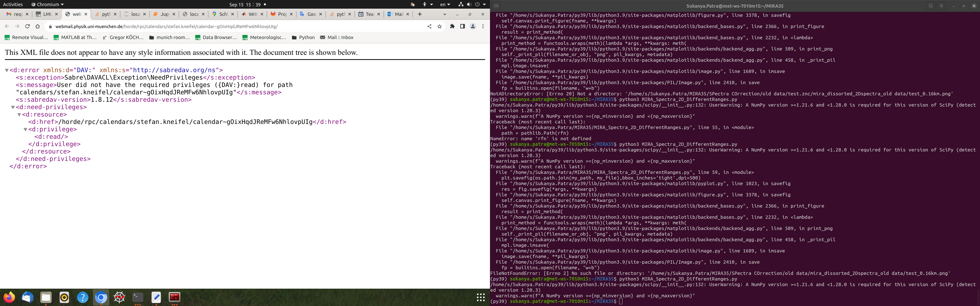Collapse the d:privilege tree node

[26, 130]
